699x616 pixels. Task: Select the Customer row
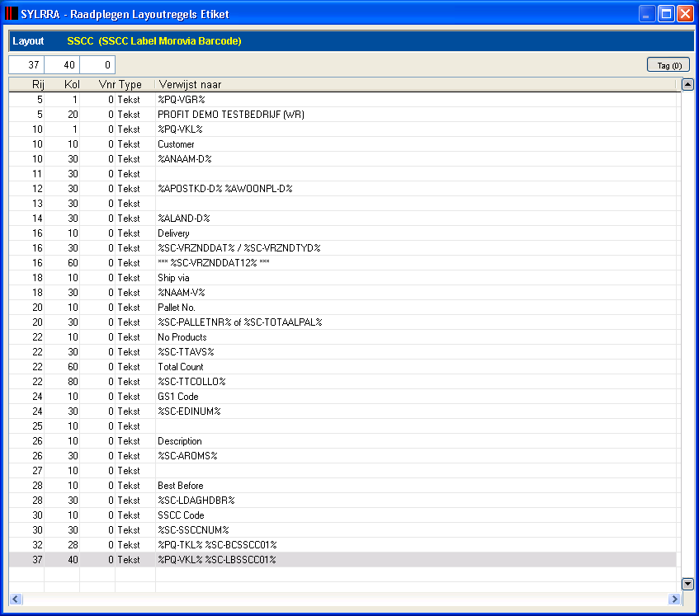coord(342,144)
